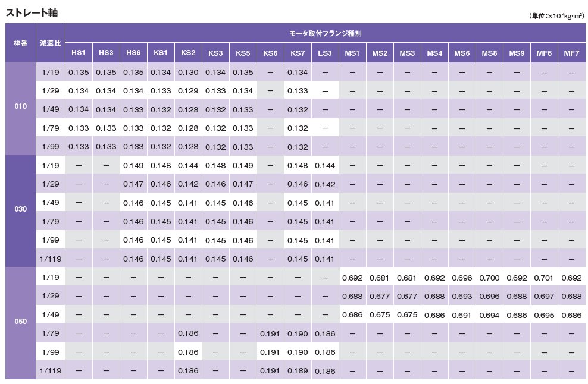Click the value 0.149 under HS6
This screenshot has height=384, width=588.
[133, 165]
